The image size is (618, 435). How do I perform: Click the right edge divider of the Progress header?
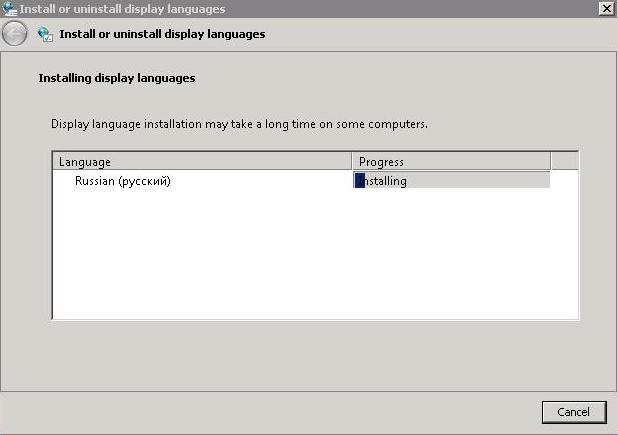[551, 162]
